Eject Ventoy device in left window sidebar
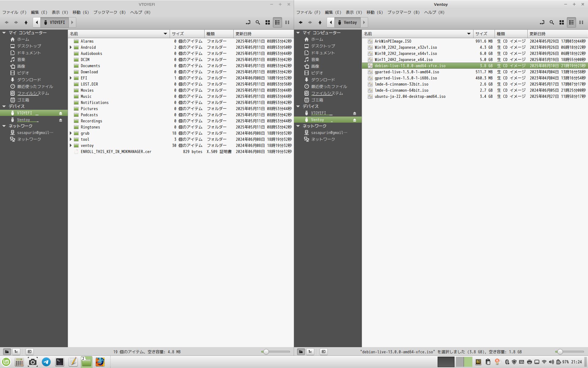The image size is (588, 368). click(x=61, y=120)
